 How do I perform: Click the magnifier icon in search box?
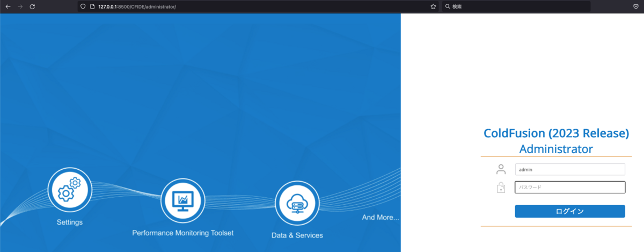(448, 6)
